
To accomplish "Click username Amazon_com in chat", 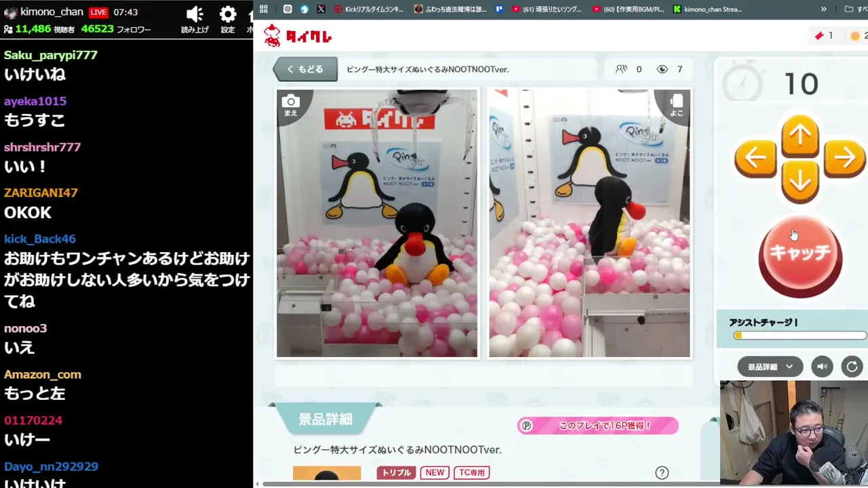I will click(x=43, y=374).
